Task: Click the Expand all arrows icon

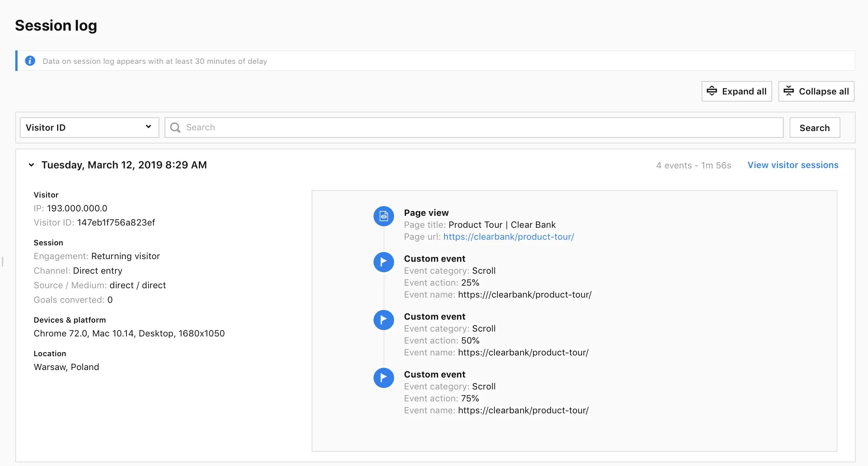Action: [x=712, y=91]
